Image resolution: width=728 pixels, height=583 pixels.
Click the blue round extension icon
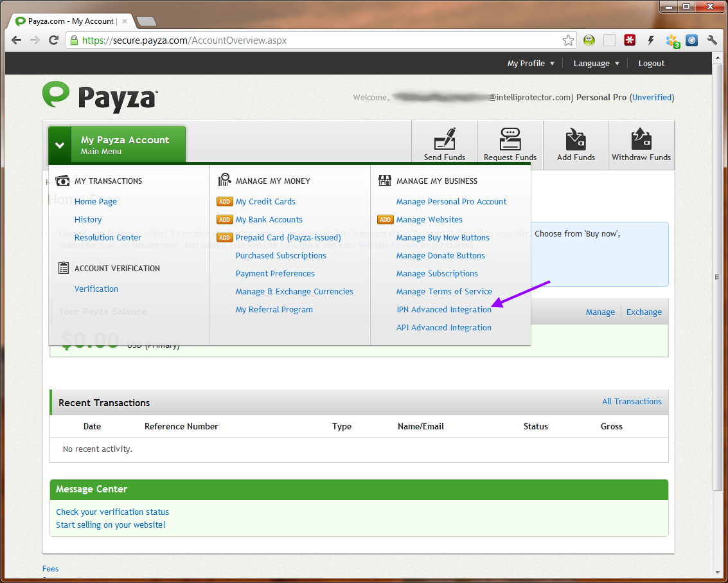692,40
